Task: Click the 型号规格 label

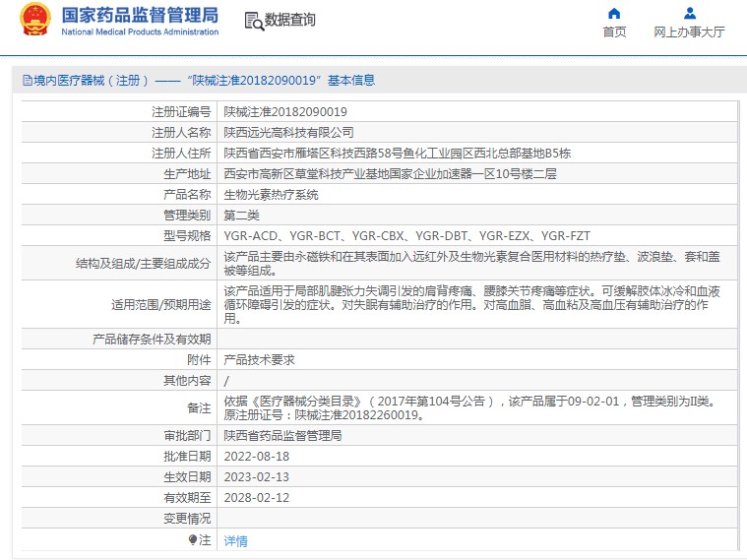Action: tap(187, 236)
